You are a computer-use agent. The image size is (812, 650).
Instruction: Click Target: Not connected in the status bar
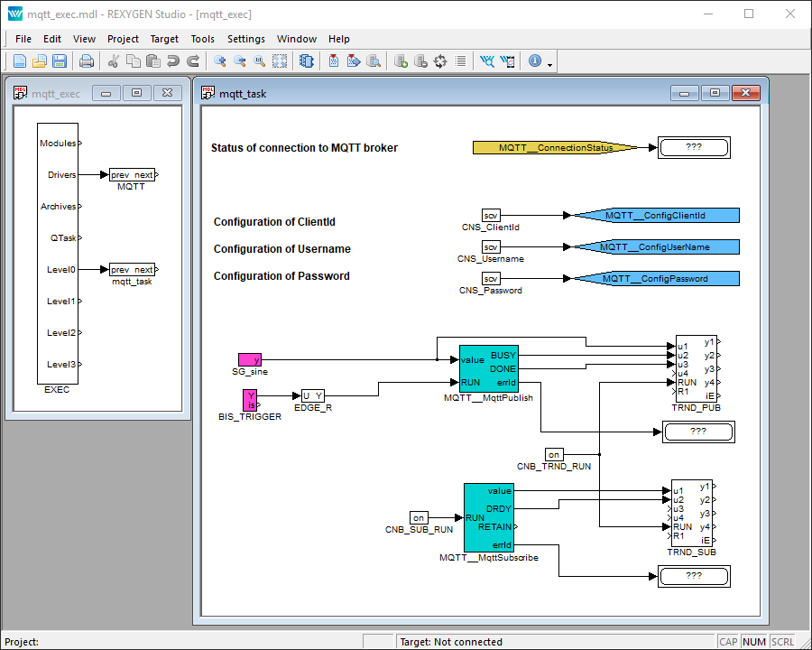451,642
